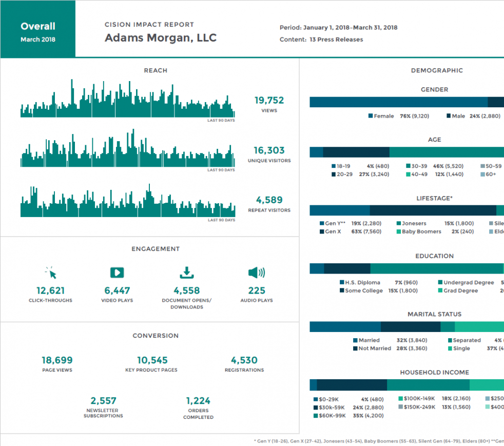Click the Not Married legend swatch
This screenshot has width=504, height=446.
(355, 348)
